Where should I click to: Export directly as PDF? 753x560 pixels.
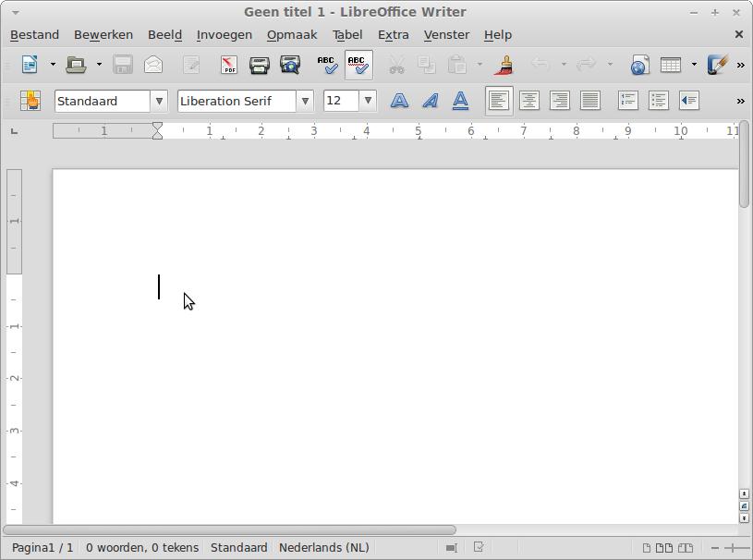(229, 65)
